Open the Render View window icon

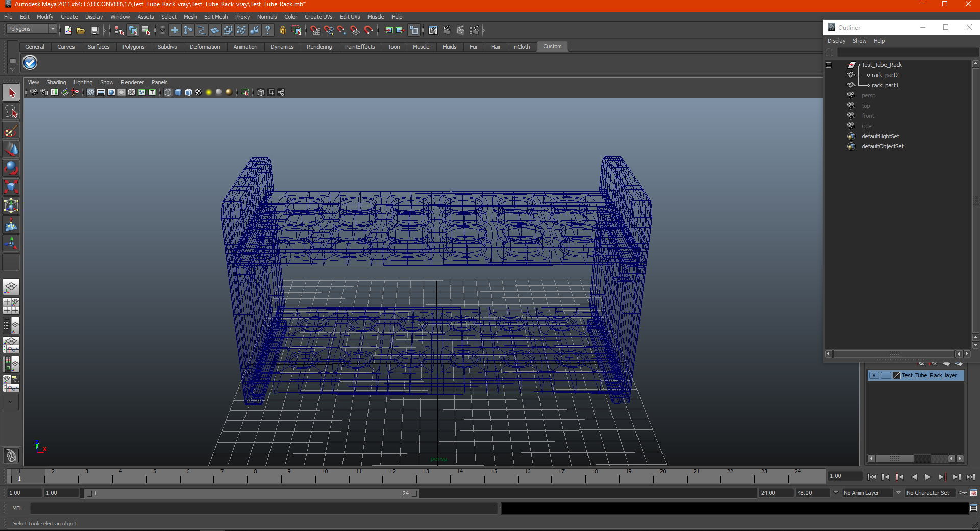click(433, 30)
